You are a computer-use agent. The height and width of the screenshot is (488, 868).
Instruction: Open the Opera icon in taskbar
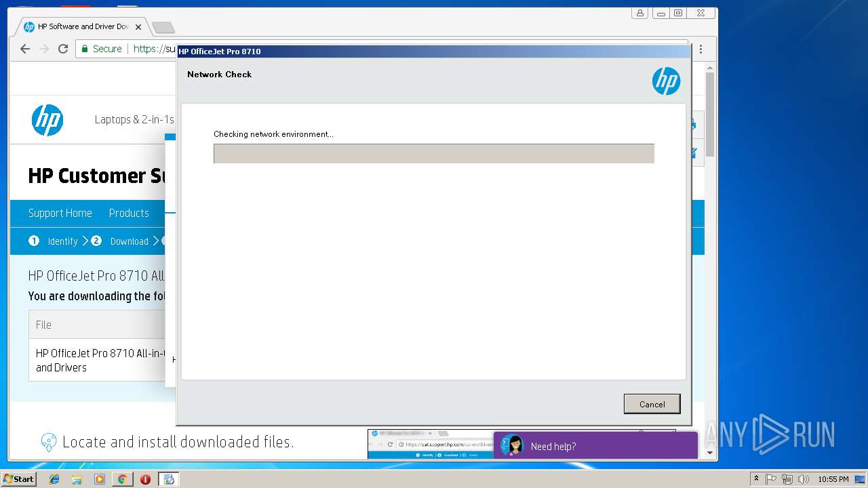click(145, 479)
